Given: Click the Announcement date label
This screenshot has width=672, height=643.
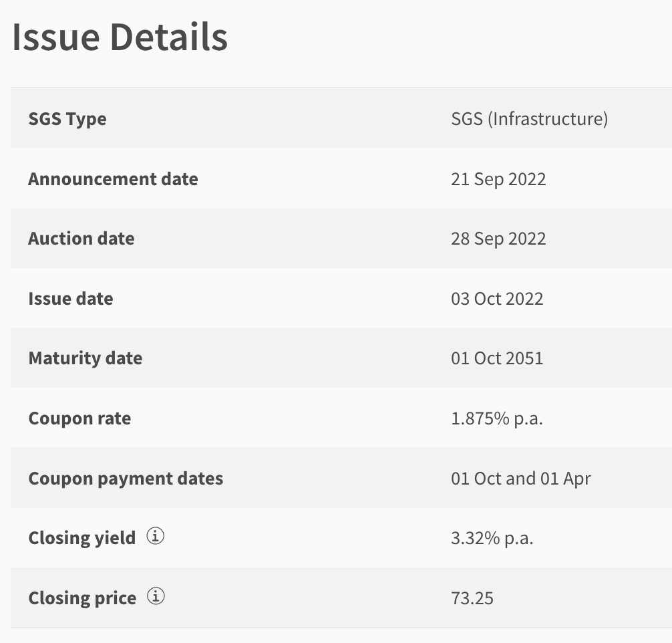Looking at the screenshot, I should pyautogui.click(x=113, y=179).
